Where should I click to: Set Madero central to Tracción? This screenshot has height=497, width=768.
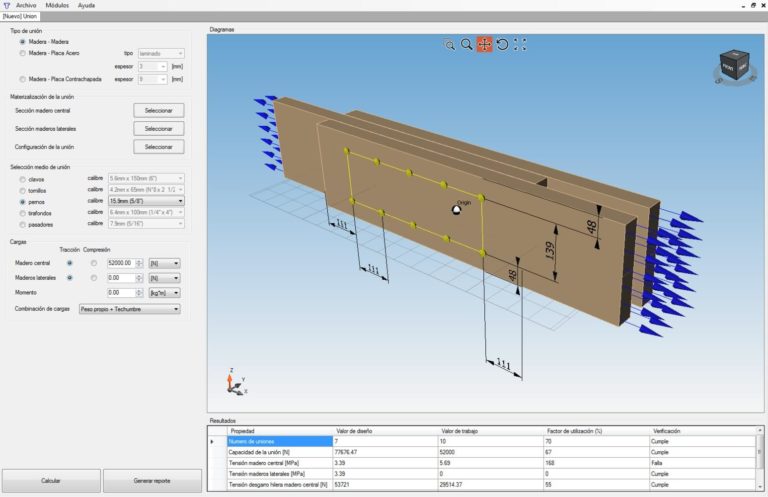[70, 263]
